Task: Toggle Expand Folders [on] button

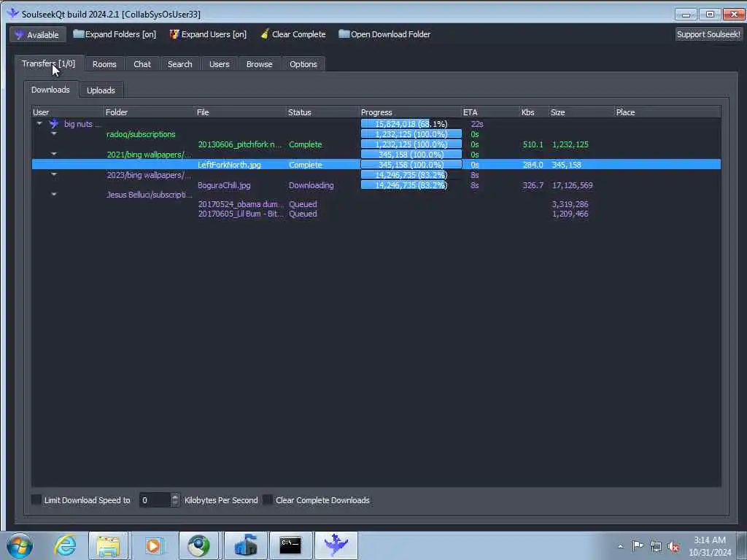Action: pos(115,34)
